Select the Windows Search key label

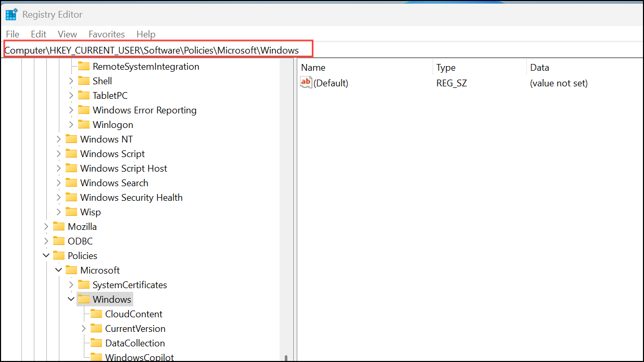[114, 183]
